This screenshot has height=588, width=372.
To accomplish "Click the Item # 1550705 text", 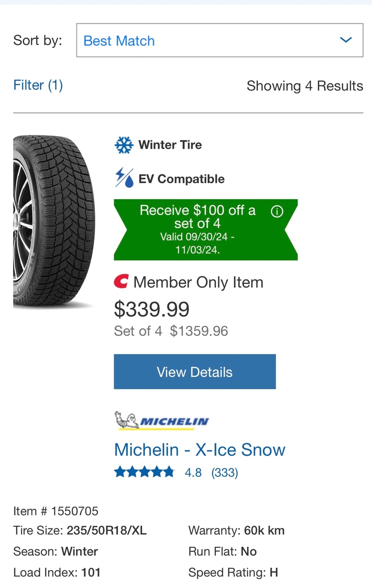I will [x=56, y=511].
